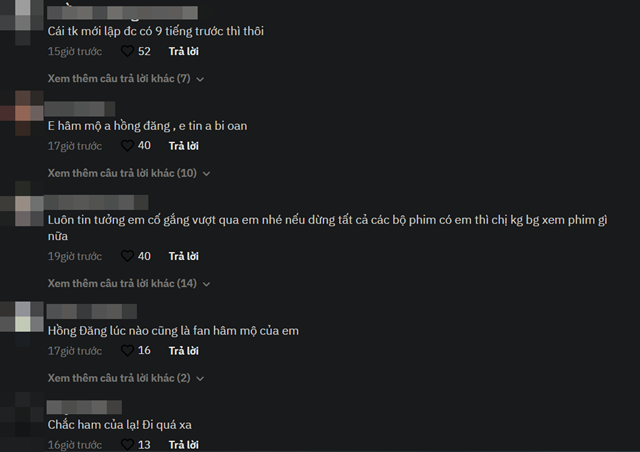Click 'Trả lời' under 'Chắc ham của lạ'

[x=184, y=445]
